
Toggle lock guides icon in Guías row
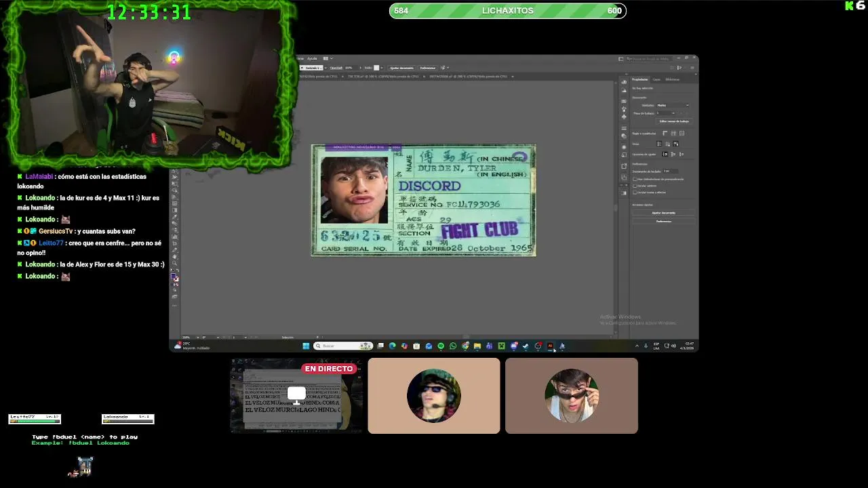[667, 144]
